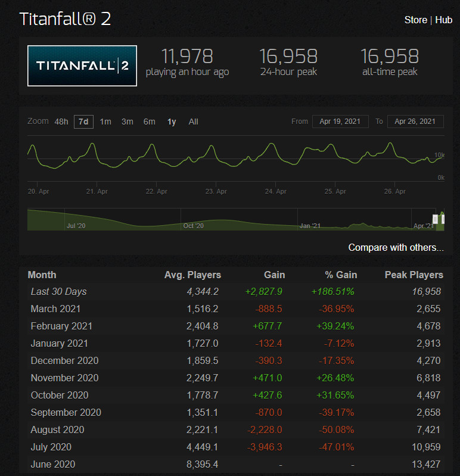Viewport: 460px width, 476px height.
Task: Click the +2,827.9 gain value
Action: click(x=263, y=292)
